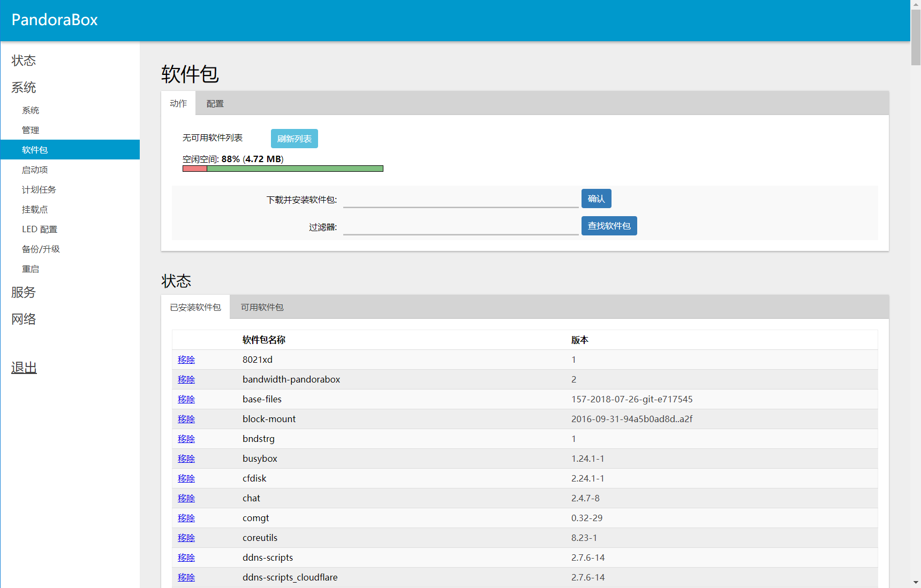
Task: Click the 退出 logout link
Action: 24,368
